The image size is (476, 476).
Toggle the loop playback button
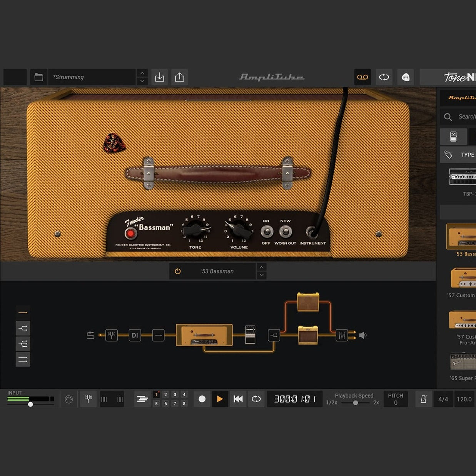pyautogui.click(x=256, y=399)
